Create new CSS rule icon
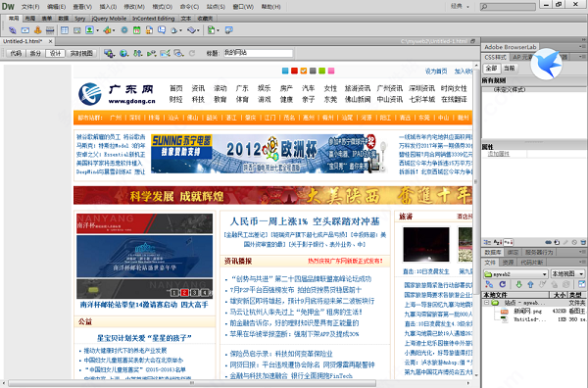Viewport: 588px width, 388px height. pos(557,243)
